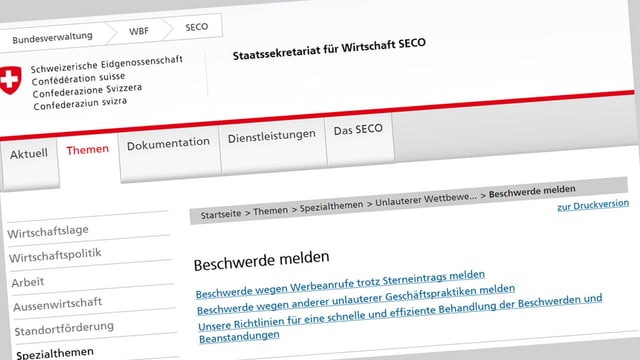Select Wirtschaftslage in the sidebar
The width and height of the screenshot is (640, 360).
48,232
